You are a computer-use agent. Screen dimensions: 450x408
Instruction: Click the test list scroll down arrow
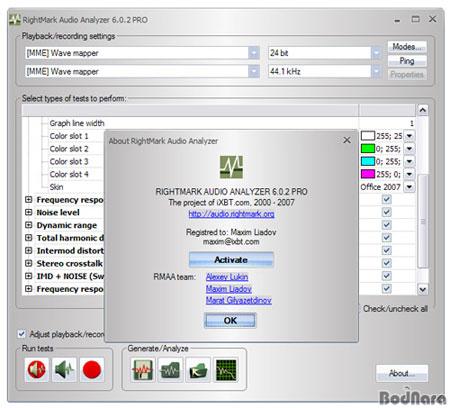pos(423,289)
